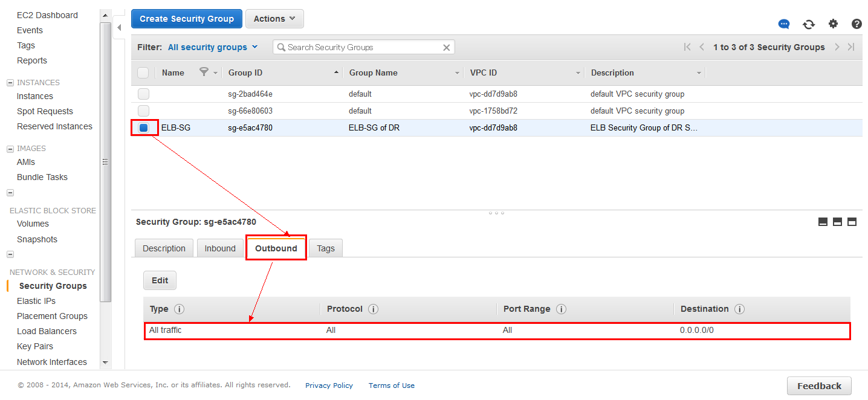The image size is (868, 400).
Task: Click the help question mark icon
Action: [x=857, y=24]
